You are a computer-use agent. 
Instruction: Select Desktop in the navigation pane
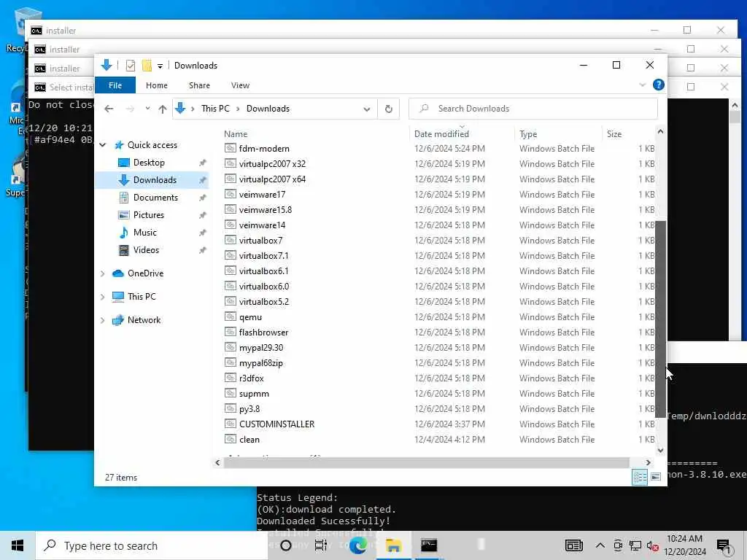point(149,163)
